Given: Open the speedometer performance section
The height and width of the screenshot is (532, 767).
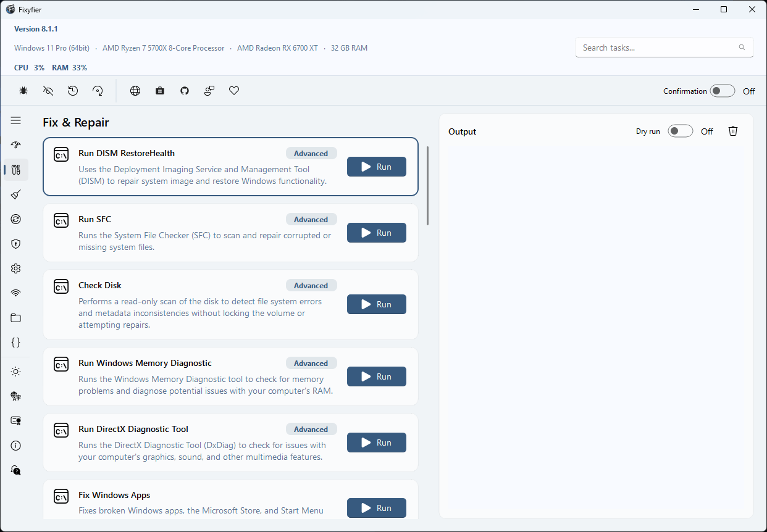Looking at the screenshot, I should tap(16, 145).
